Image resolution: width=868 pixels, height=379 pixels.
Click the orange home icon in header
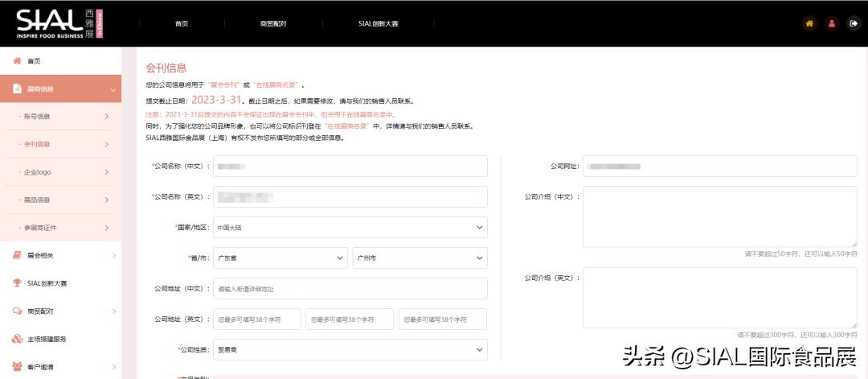(x=809, y=24)
